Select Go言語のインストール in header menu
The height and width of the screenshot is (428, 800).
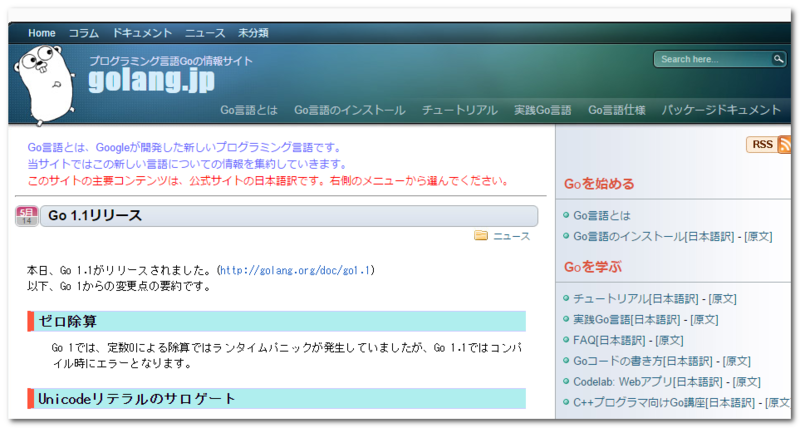pos(350,110)
